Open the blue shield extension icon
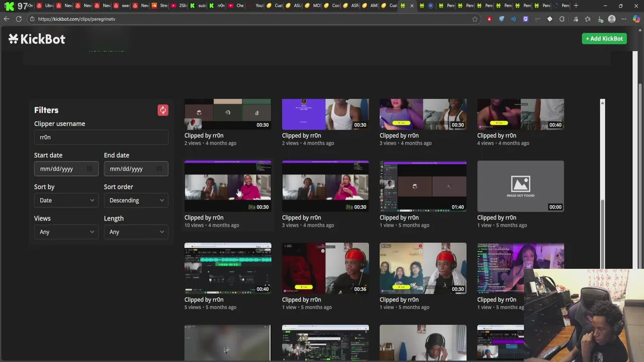Screen dimensions: 644x362 point(502,19)
